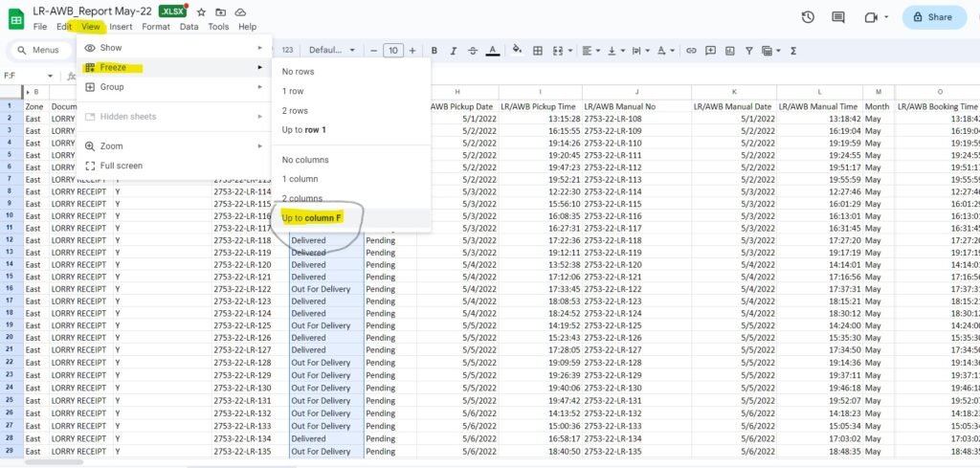This screenshot has width=980, height=468.
Task: Expand hidden columns arrow beside column B
Action: click(28, 92)
